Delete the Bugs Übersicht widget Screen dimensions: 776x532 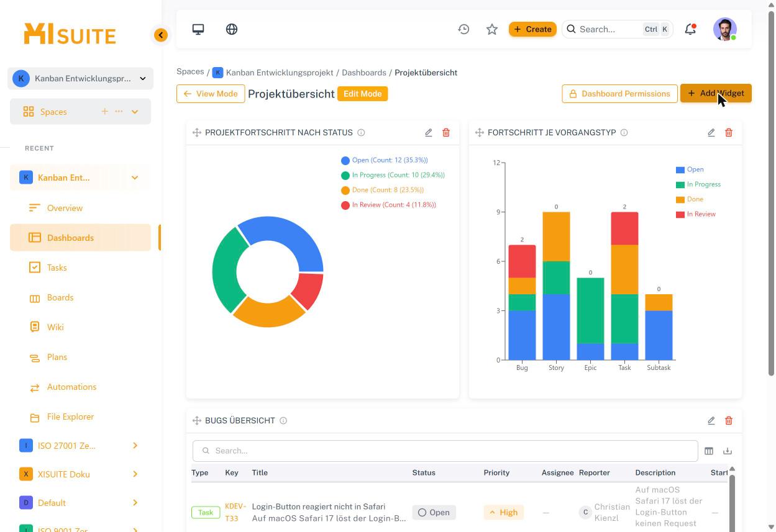(729, 421)
